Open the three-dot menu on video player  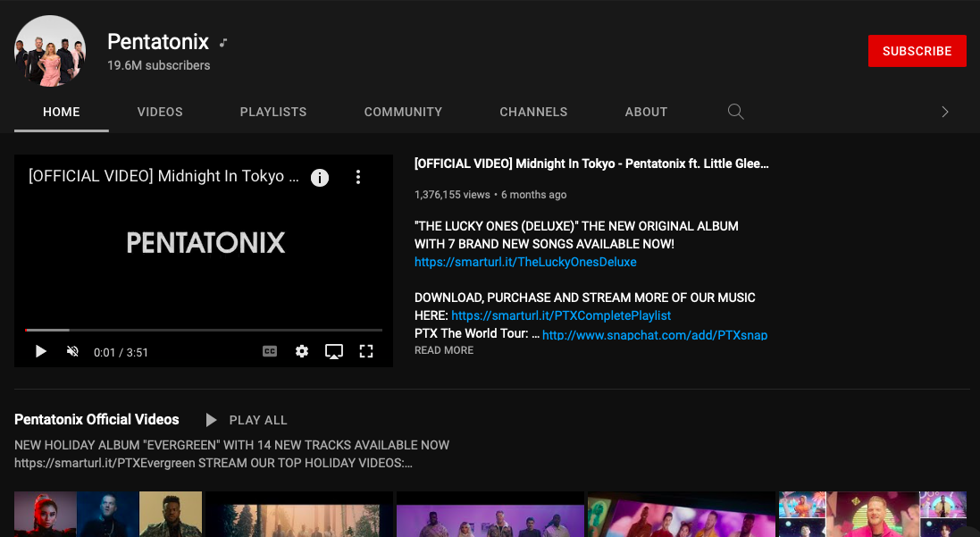[x=358, y=177]
